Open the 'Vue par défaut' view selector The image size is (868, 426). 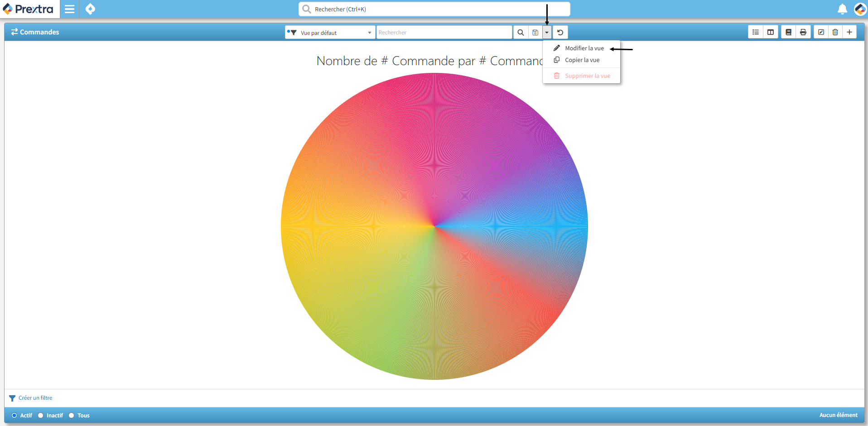(x=330, y=33)
